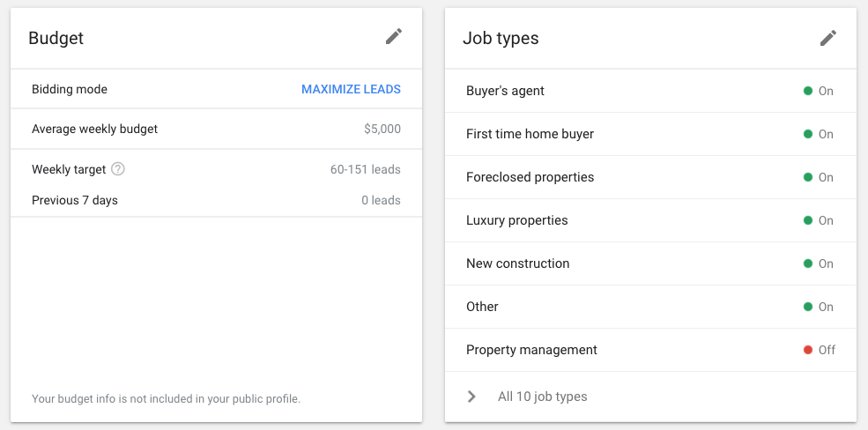Click the $5,000 budget amount

tap(382, 129)
